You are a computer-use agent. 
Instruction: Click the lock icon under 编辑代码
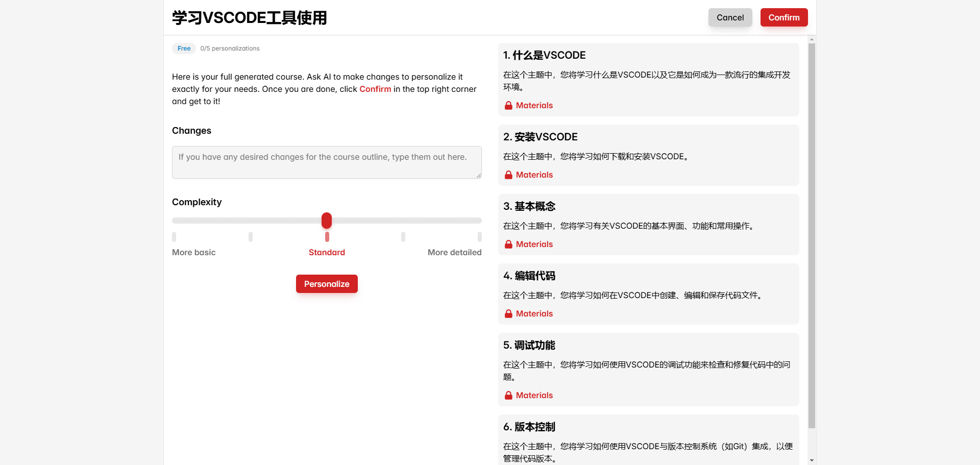pyautogui.click(x=508, y=314)
